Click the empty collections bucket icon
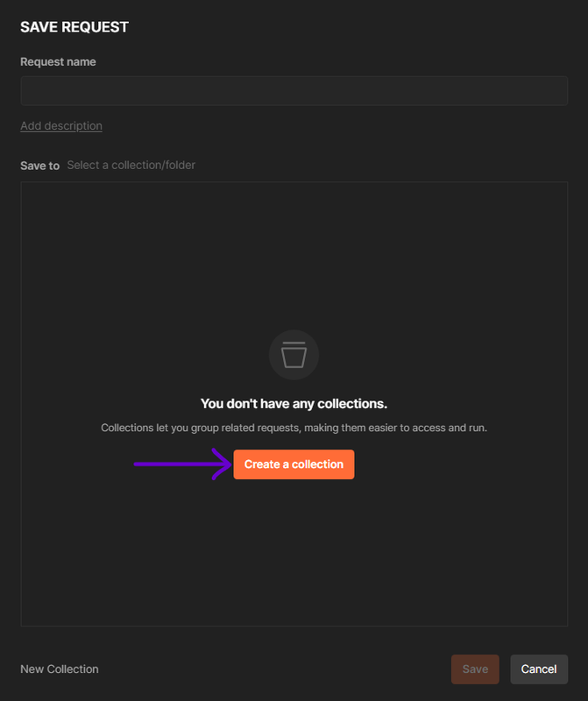 pyautogui.click(x=294, y=355)
